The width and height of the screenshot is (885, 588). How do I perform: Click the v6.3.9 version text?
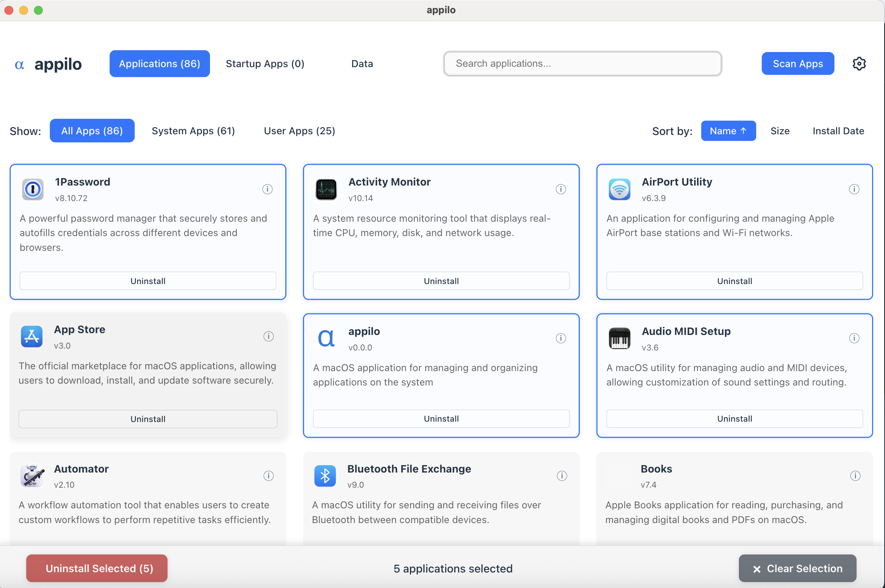654,198
